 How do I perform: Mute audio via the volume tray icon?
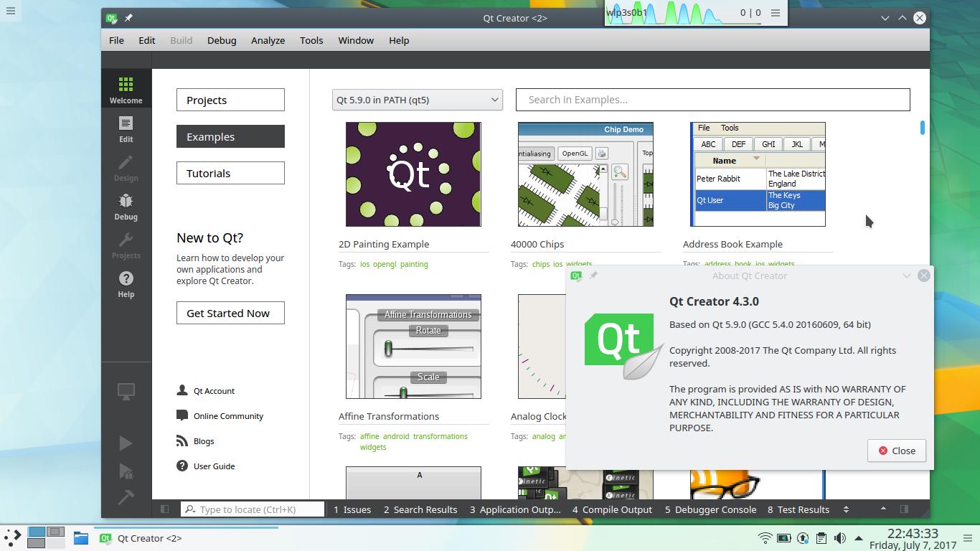pos(839,538)
